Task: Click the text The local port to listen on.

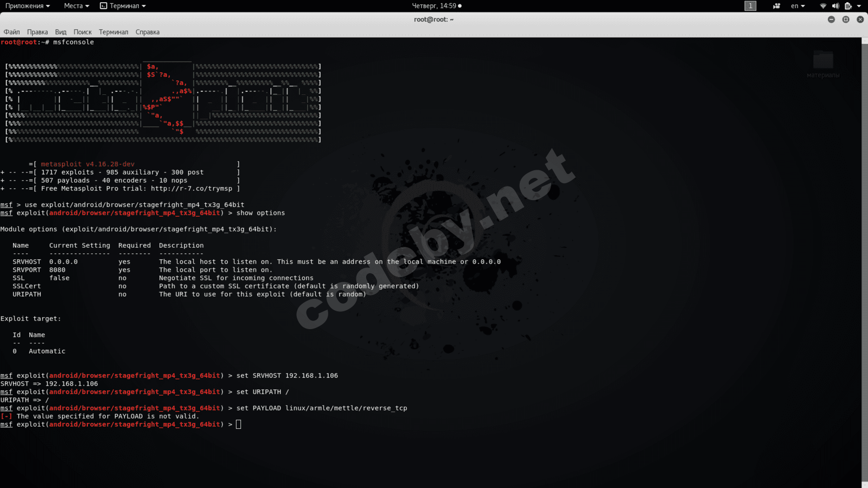Action: point(216,270)
